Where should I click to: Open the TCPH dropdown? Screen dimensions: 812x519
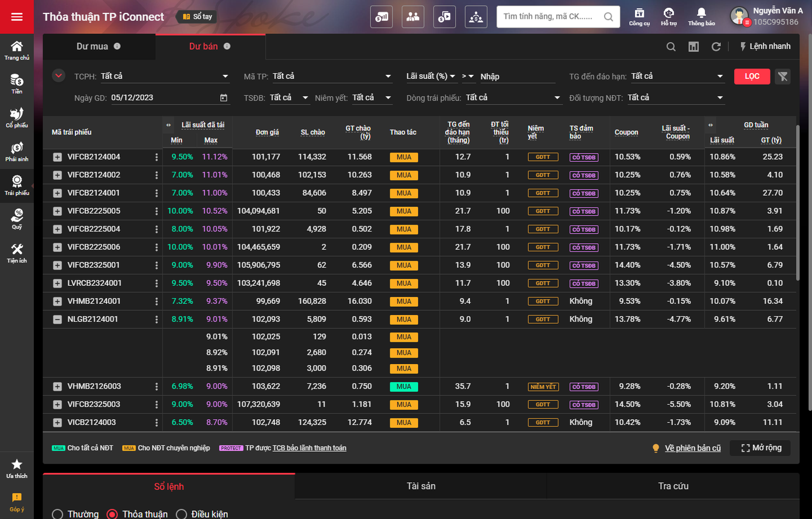164,77
